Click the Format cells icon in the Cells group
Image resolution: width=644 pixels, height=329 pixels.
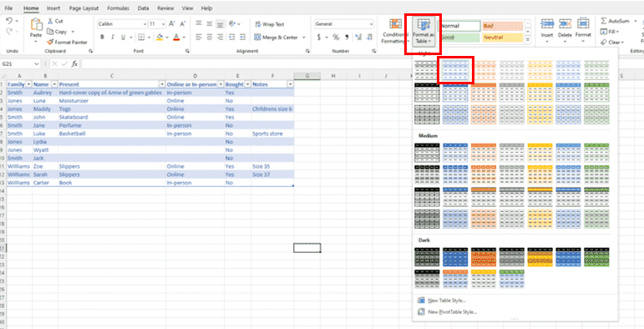coord(583,23)
